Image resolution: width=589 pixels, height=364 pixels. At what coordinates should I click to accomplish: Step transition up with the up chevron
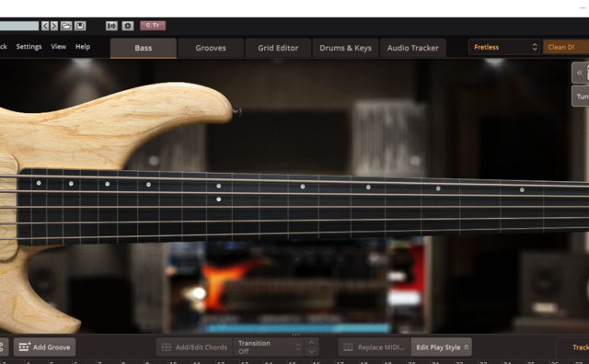tap(312, 342)
